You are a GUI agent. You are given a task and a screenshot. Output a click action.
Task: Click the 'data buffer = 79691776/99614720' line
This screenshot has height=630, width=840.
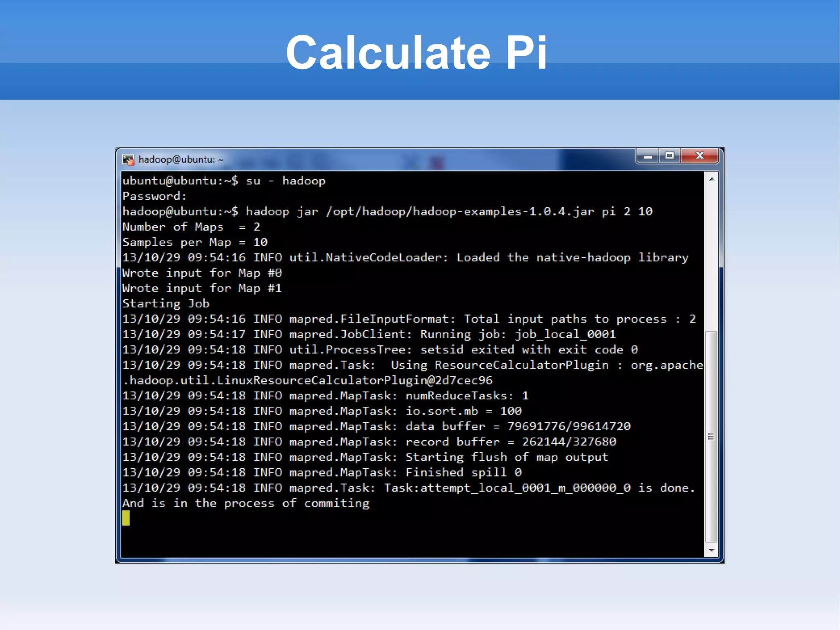[x=377, y=426]
